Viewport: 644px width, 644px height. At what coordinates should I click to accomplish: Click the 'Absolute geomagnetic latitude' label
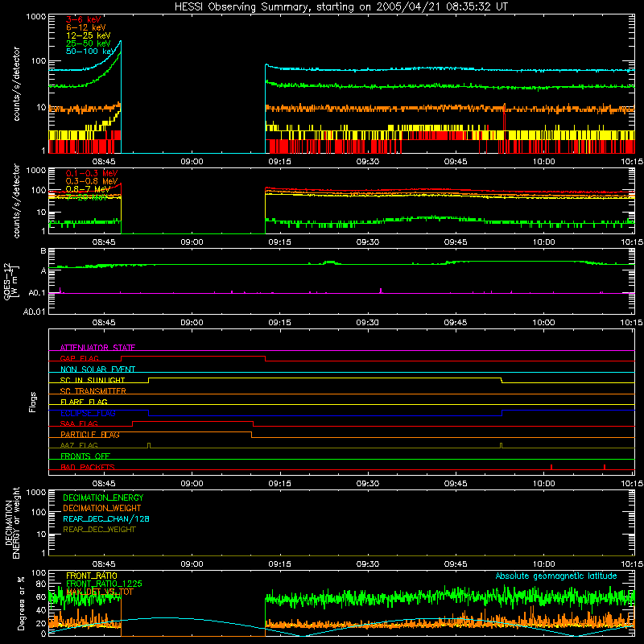(x=556, y=576)
